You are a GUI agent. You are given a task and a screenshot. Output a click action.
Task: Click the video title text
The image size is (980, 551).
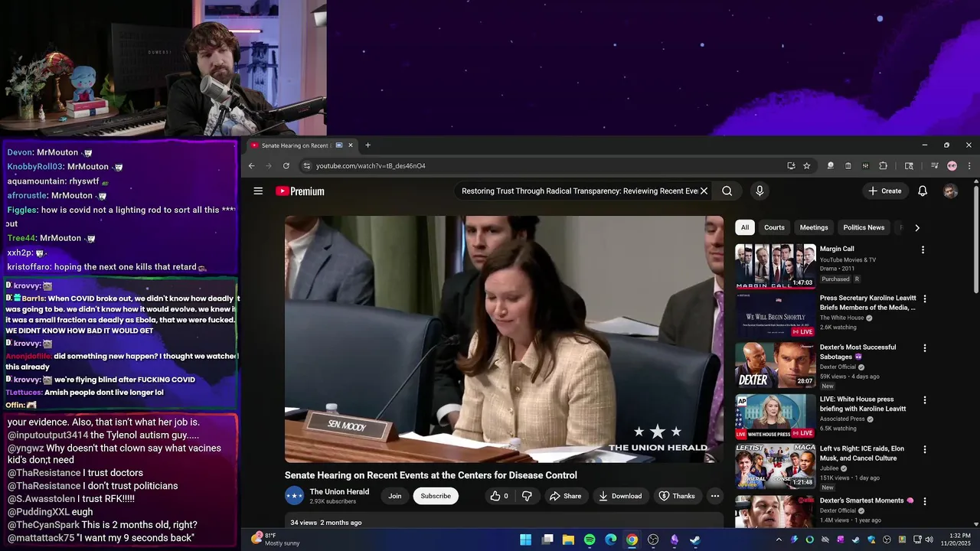click(x=431, y=475)
